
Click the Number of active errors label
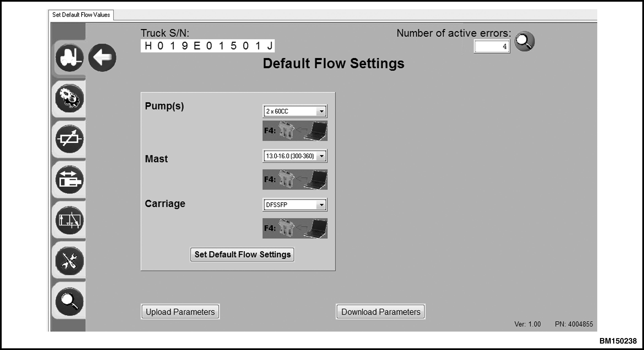pyautogui.click(x=454, y=33)
